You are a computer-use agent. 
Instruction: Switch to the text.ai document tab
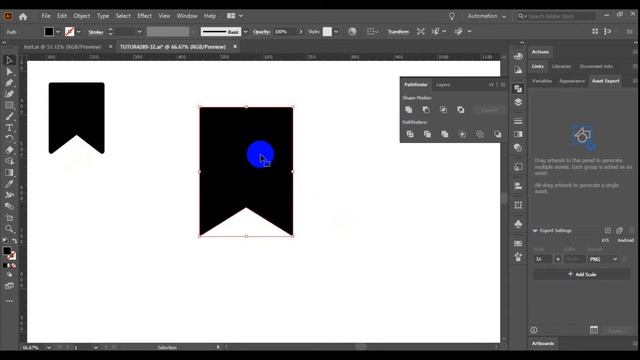(x=62, y=47)
